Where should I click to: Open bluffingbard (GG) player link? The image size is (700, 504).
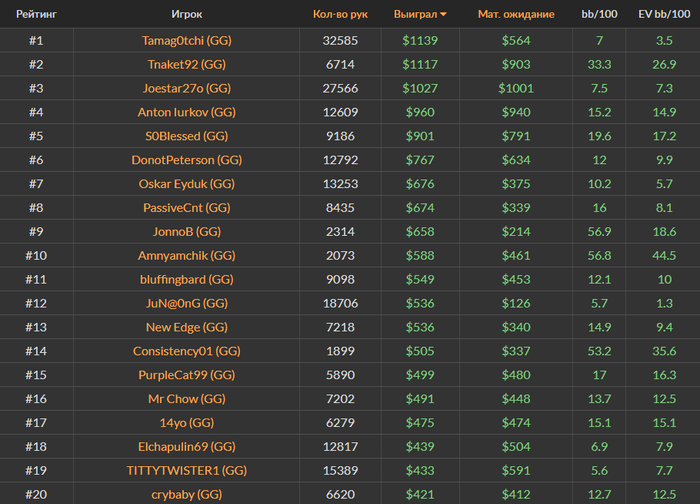tap(186, 280)
